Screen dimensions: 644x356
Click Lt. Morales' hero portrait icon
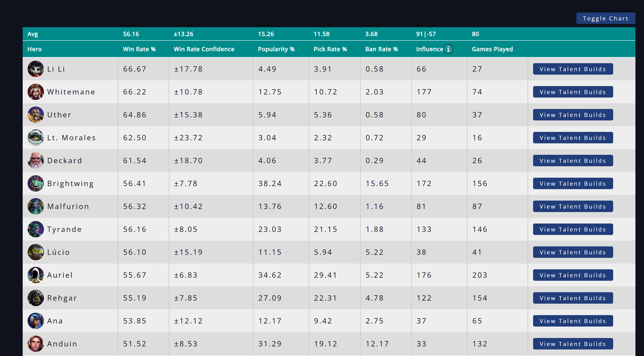[x=36, y=138]
